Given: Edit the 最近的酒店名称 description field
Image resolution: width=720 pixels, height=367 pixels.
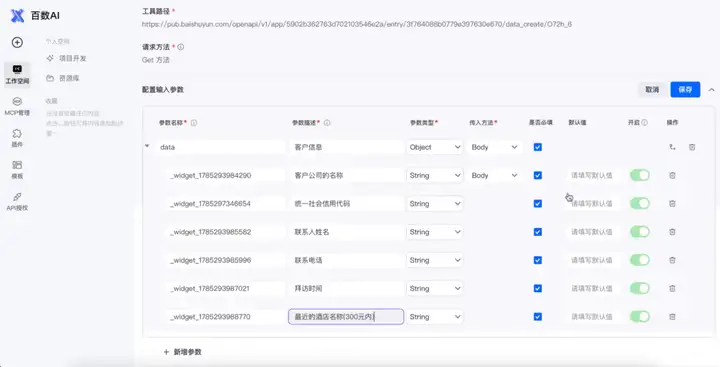Looking at the screenshot, I should [x=346, y=316].
